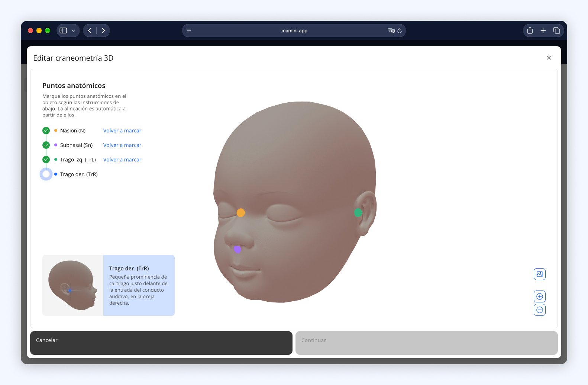Click the Cancelar button
This screenshot has width=588, height=385.
point(161,343)
